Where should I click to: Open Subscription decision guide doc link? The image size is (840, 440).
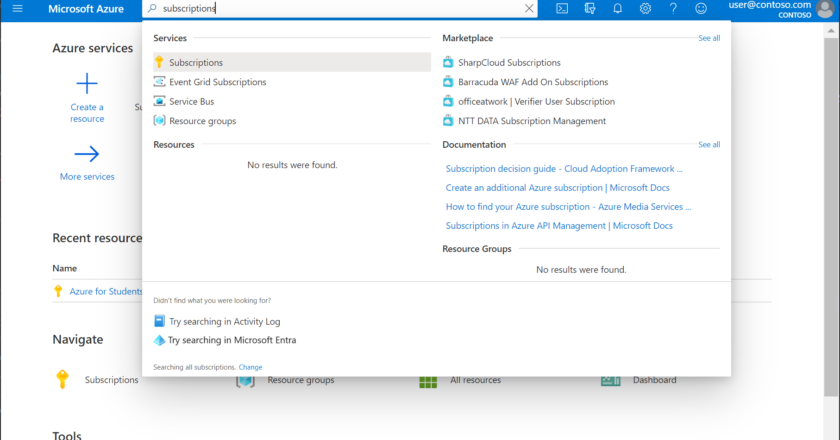564,169
